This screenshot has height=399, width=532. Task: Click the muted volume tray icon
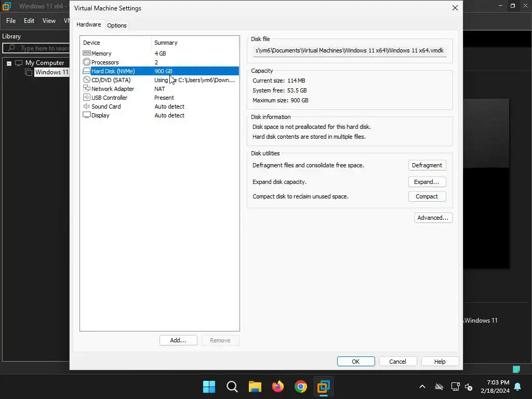[469, 387]
